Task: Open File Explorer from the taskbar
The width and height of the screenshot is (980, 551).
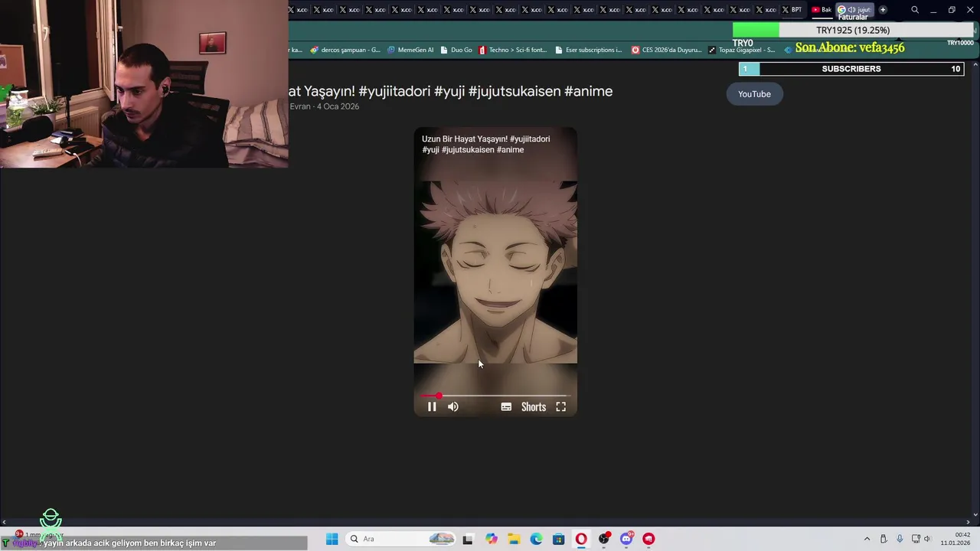Action: coord(514,539)
